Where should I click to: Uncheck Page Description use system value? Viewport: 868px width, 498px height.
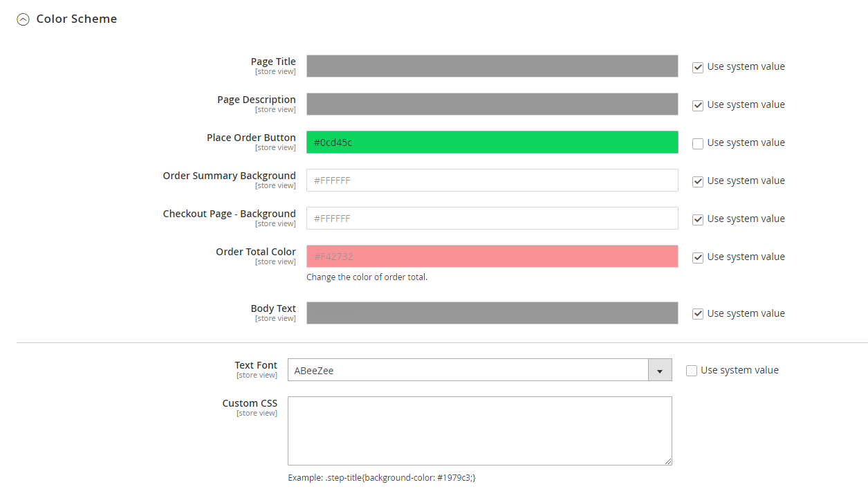pyautogui.click(x=698, y=105)
